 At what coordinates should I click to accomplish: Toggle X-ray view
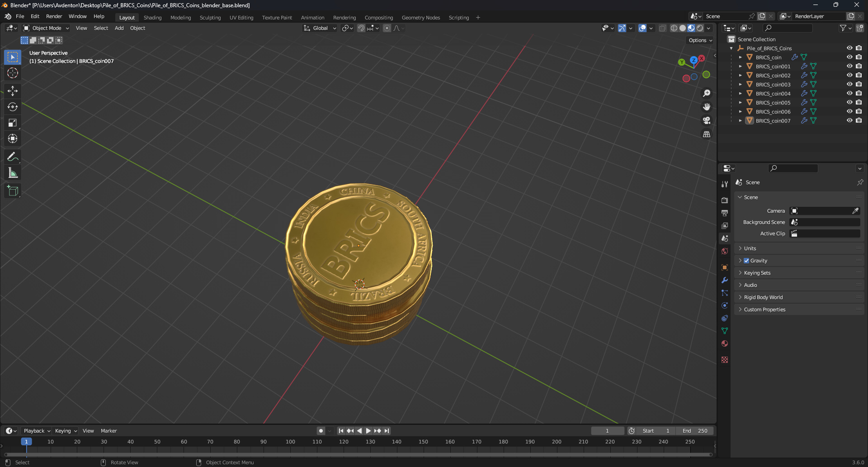663,28
